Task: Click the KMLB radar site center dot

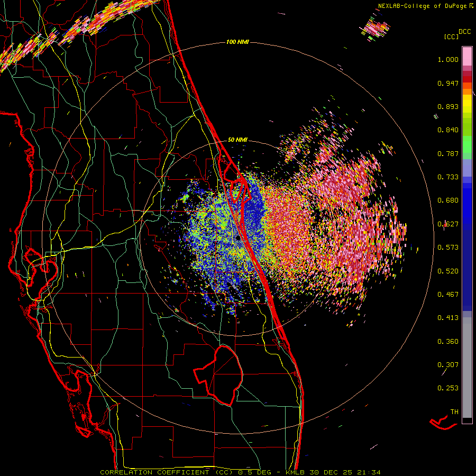Action: pyautogui.click(x=239, y=238)
